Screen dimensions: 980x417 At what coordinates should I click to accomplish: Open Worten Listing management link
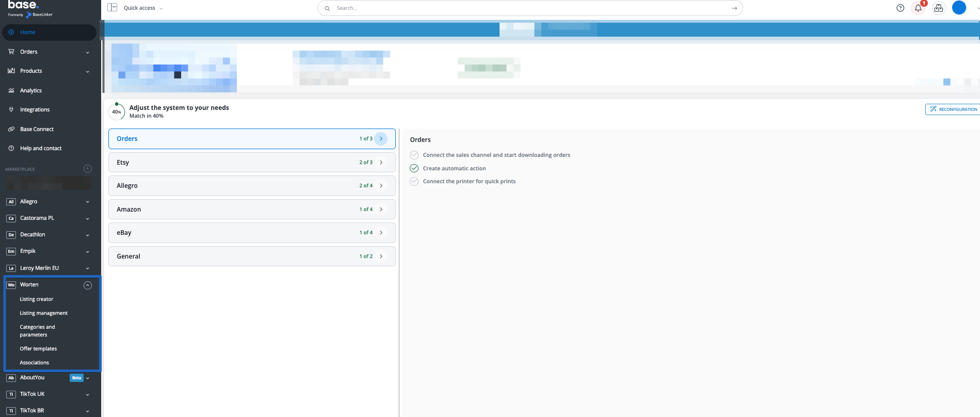tap(43, 313)
